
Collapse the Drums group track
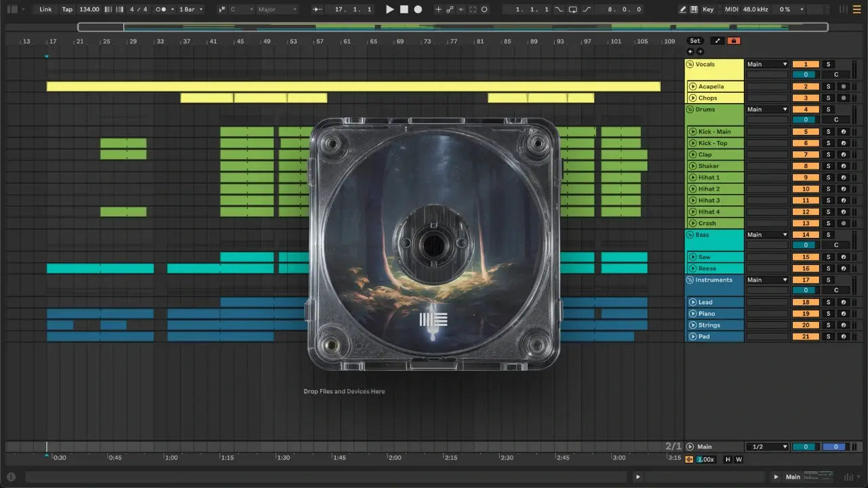690,110
